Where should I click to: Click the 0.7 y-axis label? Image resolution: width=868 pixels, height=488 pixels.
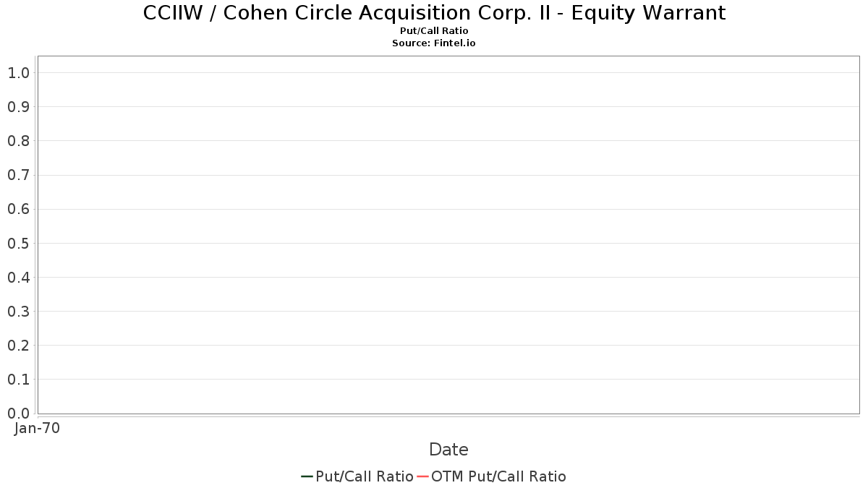click(x=19, y=175)
